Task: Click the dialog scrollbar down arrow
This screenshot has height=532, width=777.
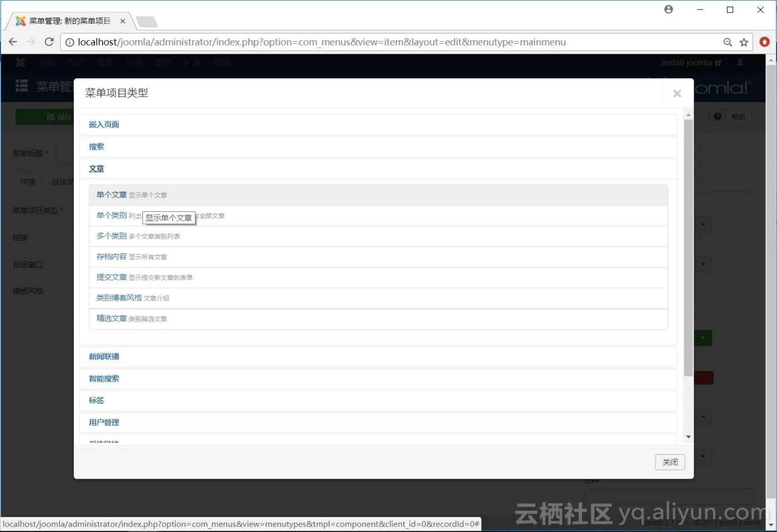Action: pos(688,437)
